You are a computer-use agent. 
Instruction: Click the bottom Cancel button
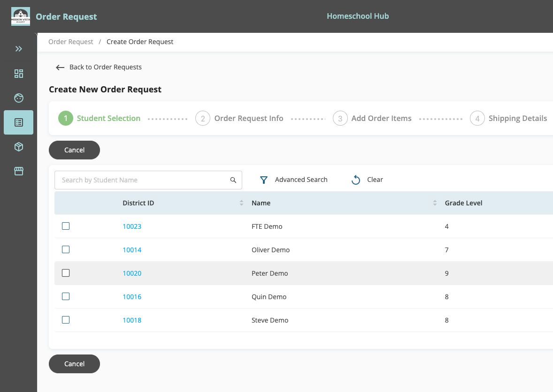[75, 364]
